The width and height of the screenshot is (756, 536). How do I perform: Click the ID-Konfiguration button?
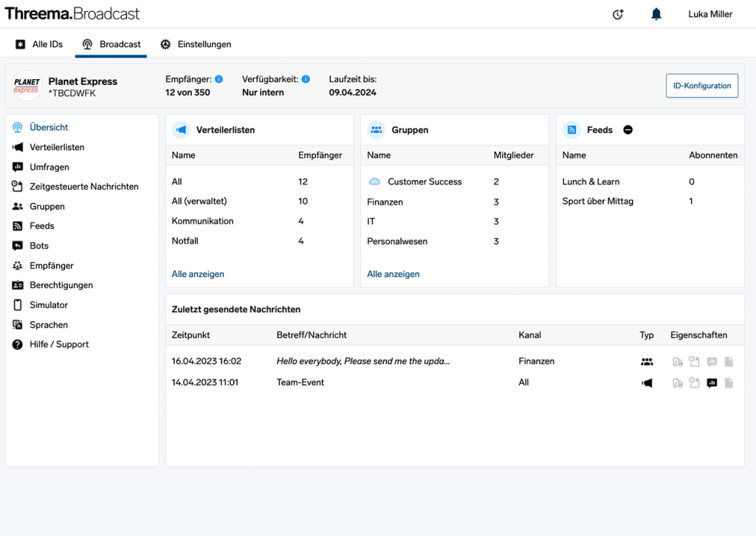pyautogui.click(x=701, y=86)
